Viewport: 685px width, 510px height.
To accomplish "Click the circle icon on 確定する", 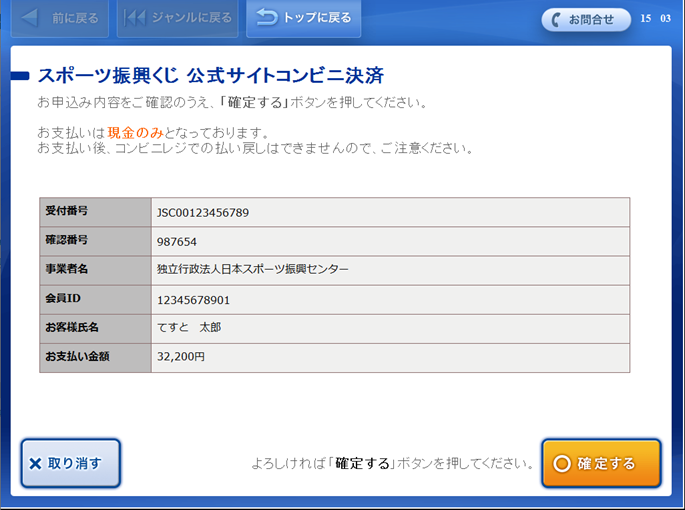I will pos(561,464).
